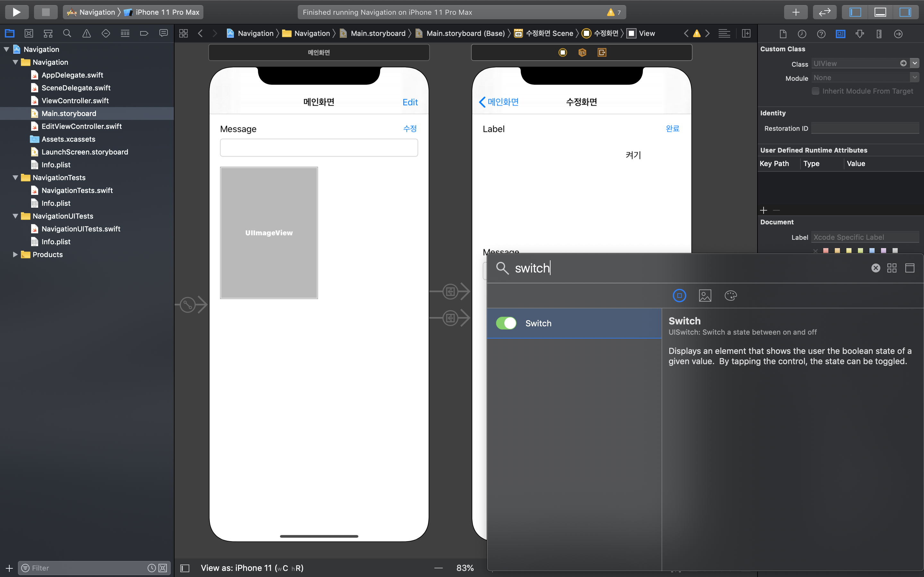The image size is (924, 577).
Task: Show the Attributes inspector icon
Action: point(860,34)
